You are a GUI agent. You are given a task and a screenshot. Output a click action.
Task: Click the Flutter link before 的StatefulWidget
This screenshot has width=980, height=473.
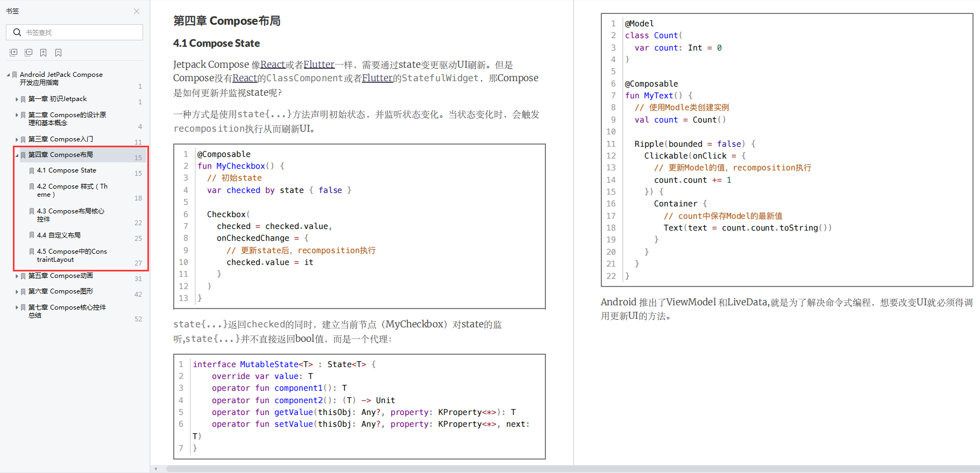(378, 78)
